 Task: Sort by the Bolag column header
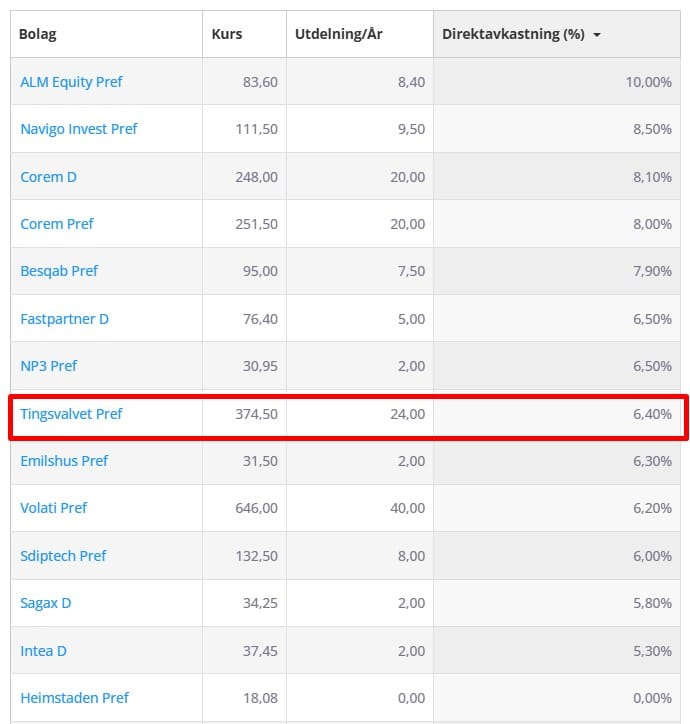tap(38, 34)
